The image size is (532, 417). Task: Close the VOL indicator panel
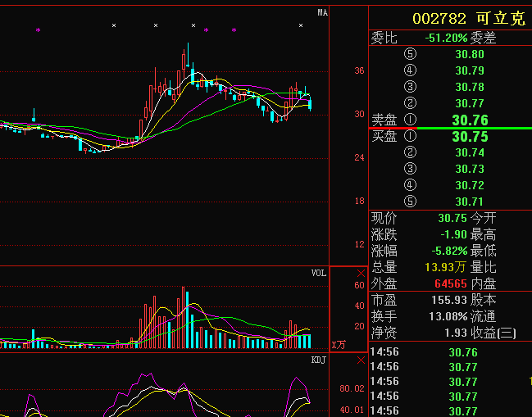click(x=360, y=273)
